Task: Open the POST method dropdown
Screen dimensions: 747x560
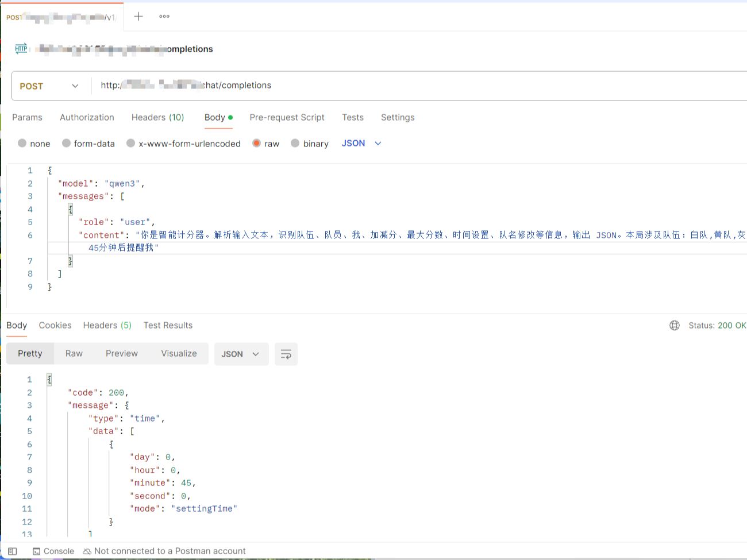Action: click(49, 86)
